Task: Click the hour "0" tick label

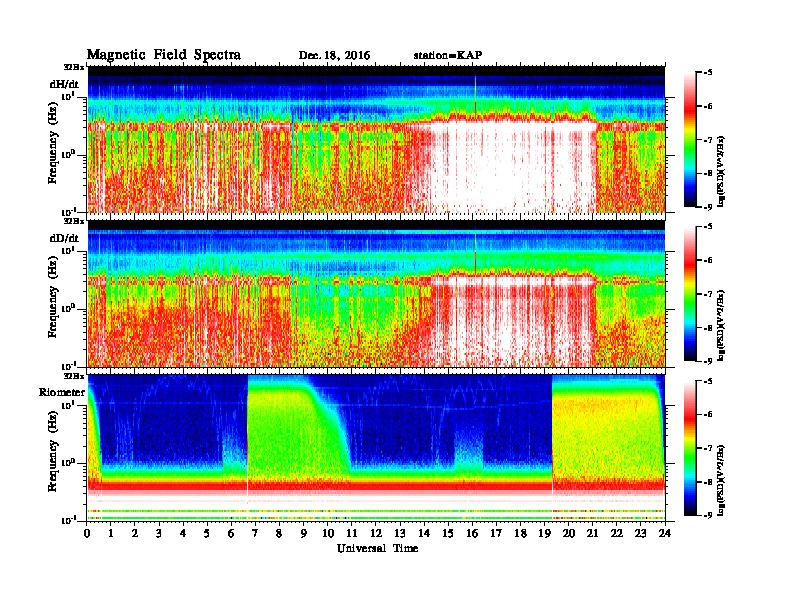Action: 87,533
